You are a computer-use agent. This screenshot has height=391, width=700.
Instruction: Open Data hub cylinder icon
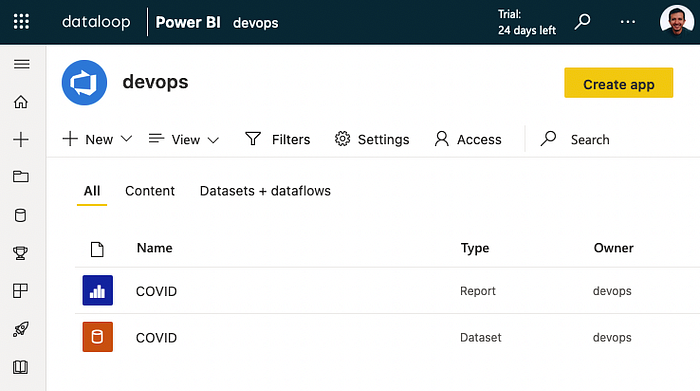point(20,215)
